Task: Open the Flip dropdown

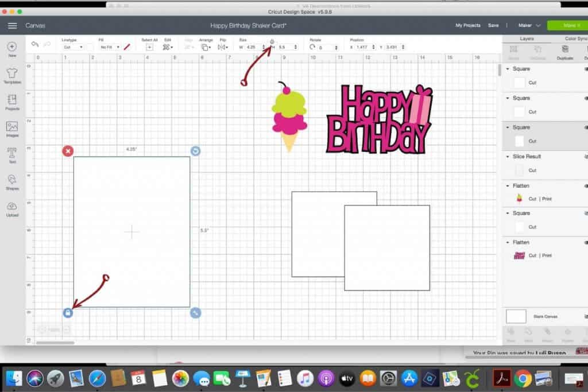Action: 223,47
